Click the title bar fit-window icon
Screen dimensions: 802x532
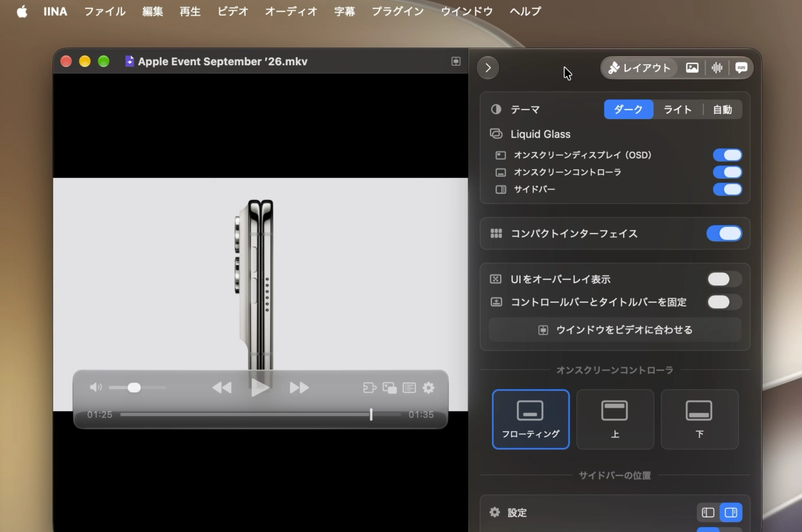(x=456, y=61)
